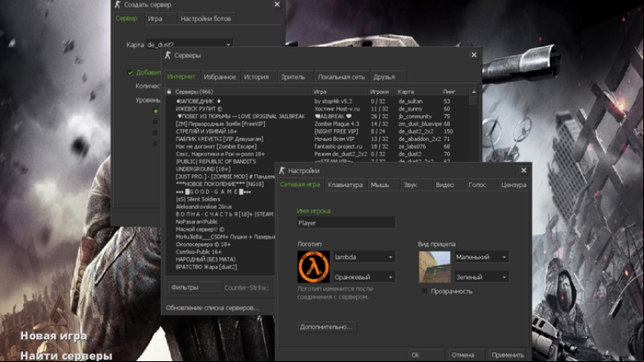Click the Zombie Plague 4.3 game cell
Screen dimensions: 644x362
click(x=336, y=124)
